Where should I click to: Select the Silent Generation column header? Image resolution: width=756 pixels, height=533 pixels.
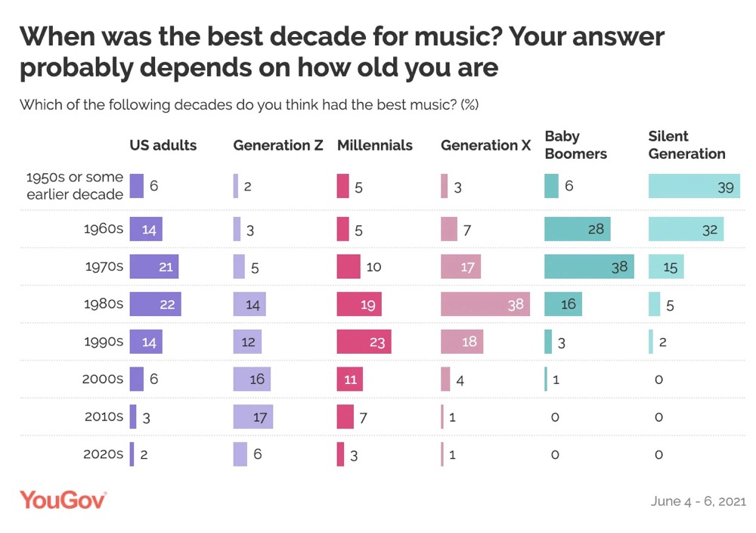(686, 144)
